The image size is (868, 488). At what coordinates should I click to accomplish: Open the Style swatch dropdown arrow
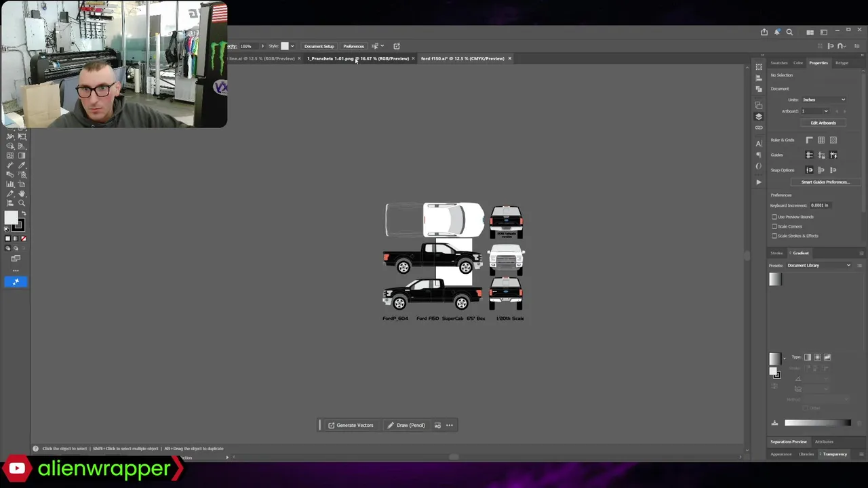tap(292, 46)
